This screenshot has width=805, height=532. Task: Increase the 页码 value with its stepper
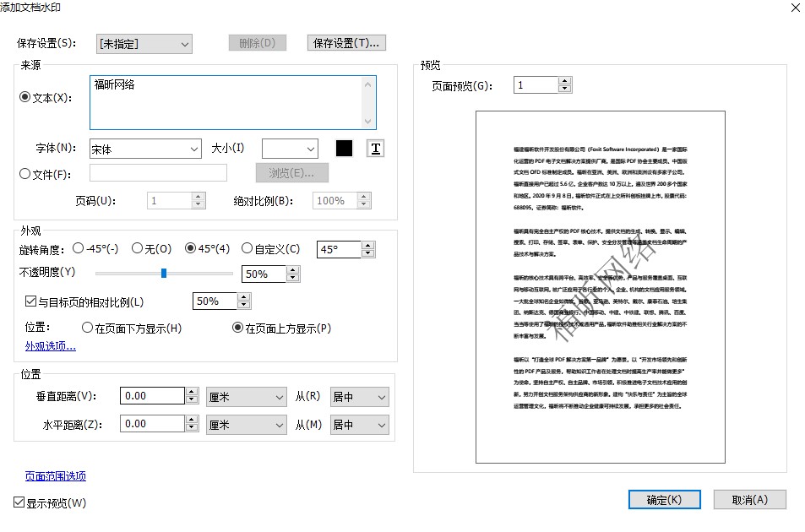[198, 196]
